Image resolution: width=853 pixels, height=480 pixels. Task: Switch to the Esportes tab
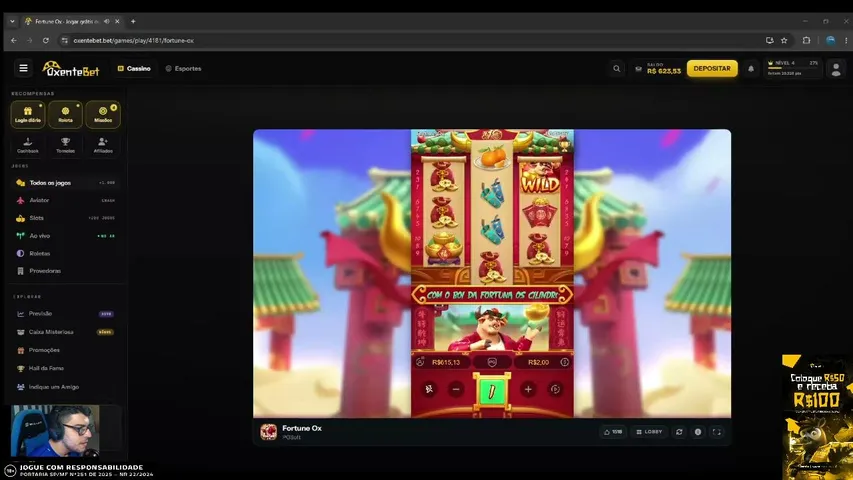coord(183,69)
